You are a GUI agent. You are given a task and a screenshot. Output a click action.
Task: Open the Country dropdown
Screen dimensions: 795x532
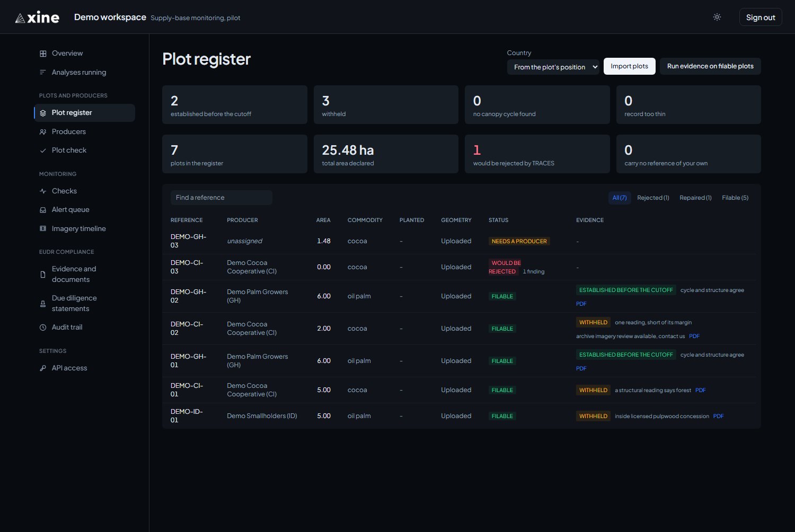tap(553, 67)
